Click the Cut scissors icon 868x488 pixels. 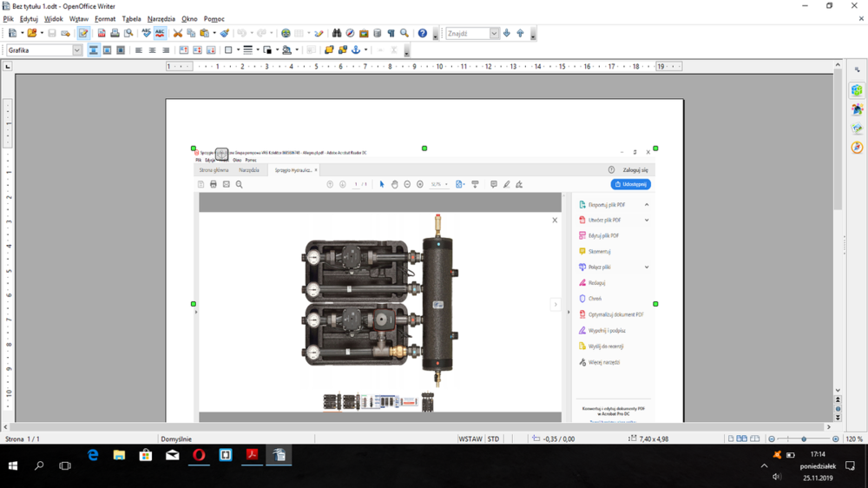point(178,33)
